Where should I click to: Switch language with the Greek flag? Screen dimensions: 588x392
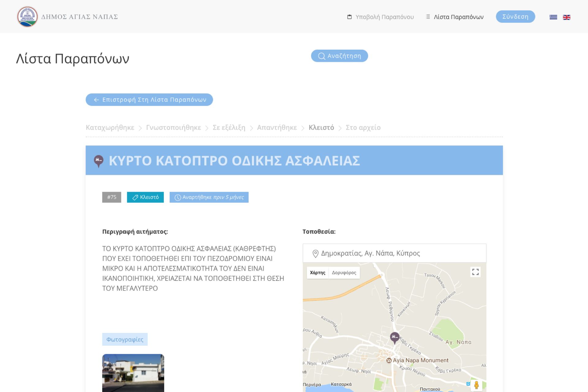(553, 17)
